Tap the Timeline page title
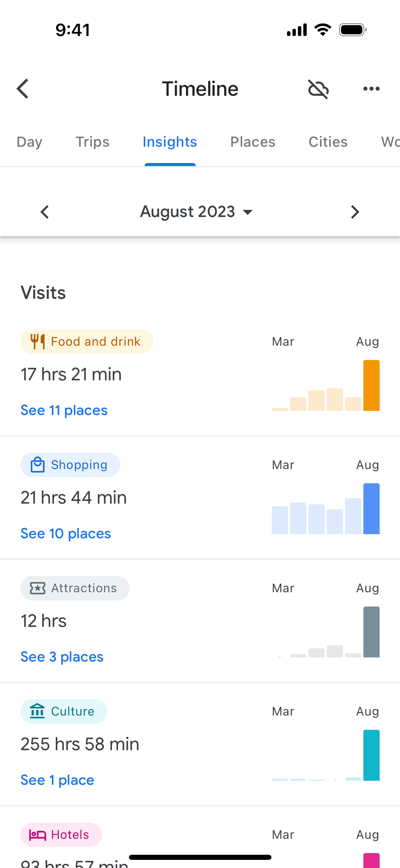 200,89
